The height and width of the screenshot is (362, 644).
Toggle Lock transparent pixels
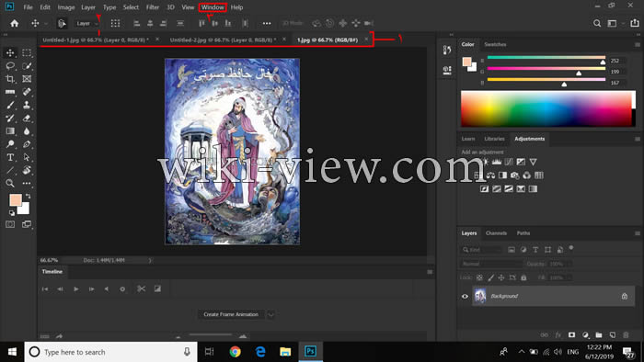tap(479, 277)
